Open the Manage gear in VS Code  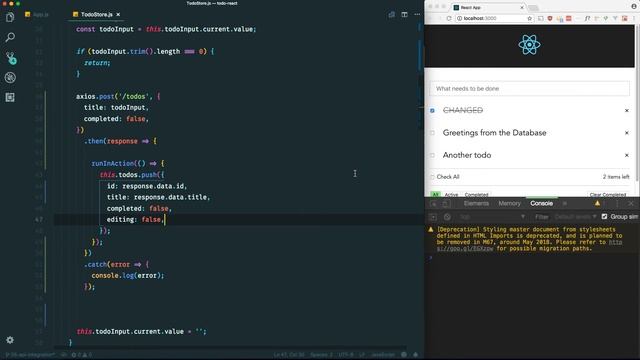point(10,340)
